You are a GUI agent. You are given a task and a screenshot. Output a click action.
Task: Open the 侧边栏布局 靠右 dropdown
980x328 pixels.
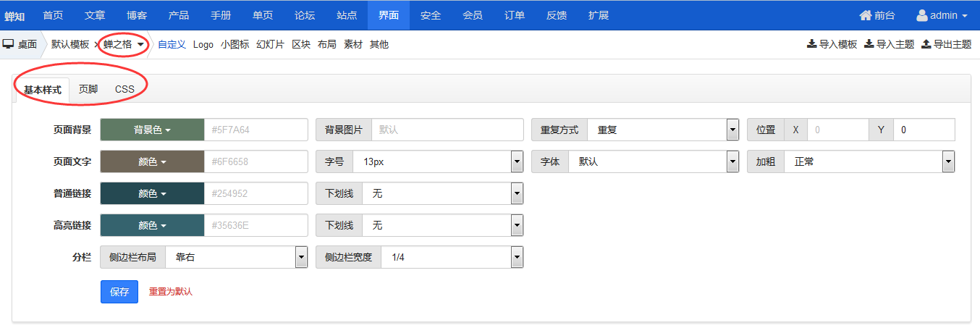tap(236, 257)
